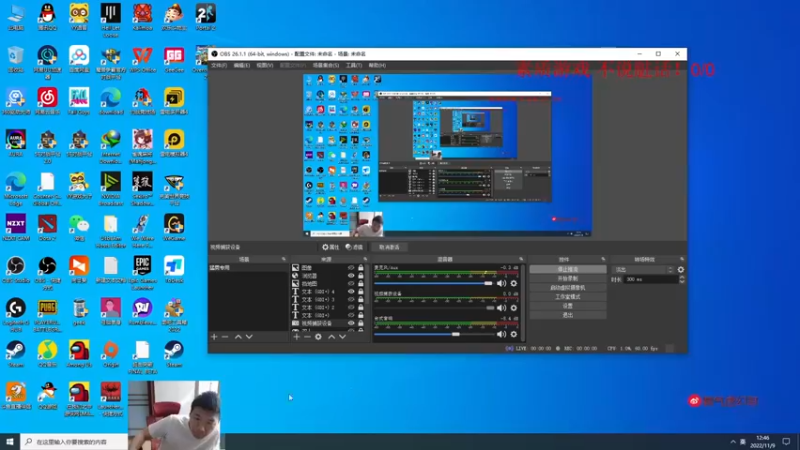Open transition properties gear beside 淡出

click(681, 269)
